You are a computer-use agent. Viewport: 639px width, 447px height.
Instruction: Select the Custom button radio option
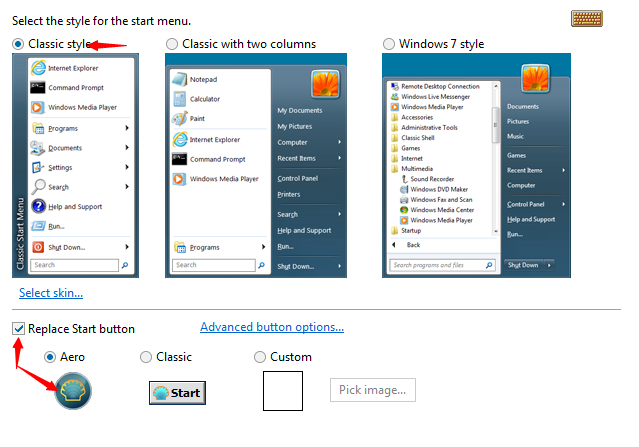click(x=260, y=357)
